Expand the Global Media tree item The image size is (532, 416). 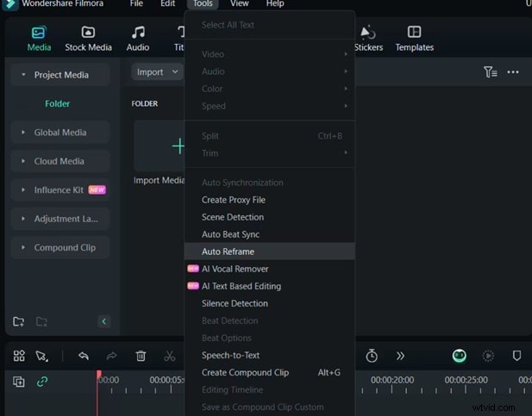point(59,133)
